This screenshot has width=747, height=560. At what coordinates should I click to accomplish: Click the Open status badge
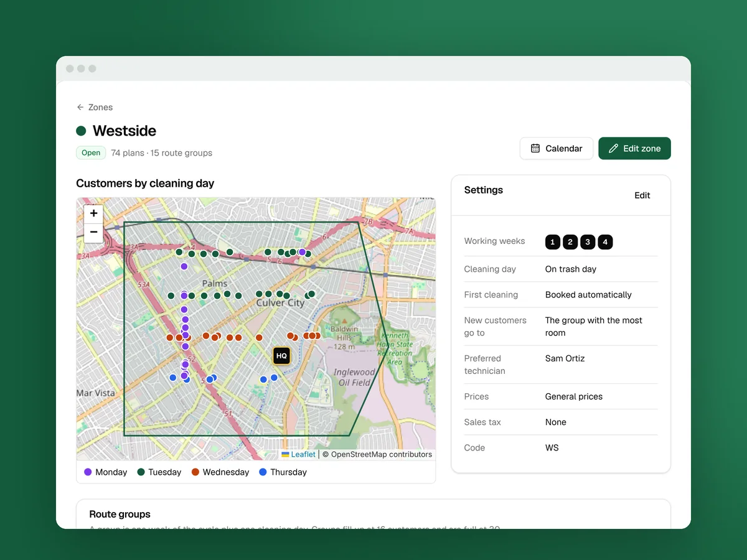pyautogui.click(x=91, y=152)
